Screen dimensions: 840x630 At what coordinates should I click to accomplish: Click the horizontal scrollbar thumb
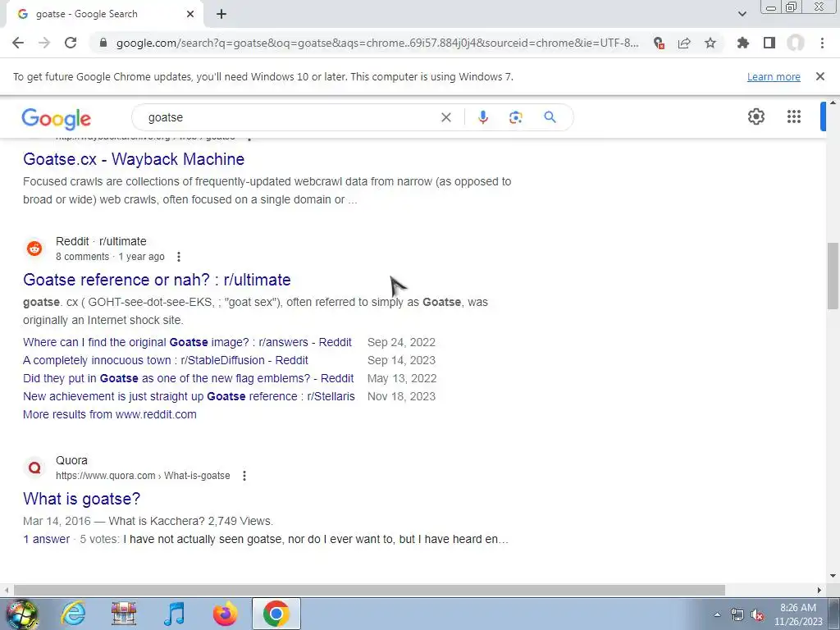coord(370,590)
